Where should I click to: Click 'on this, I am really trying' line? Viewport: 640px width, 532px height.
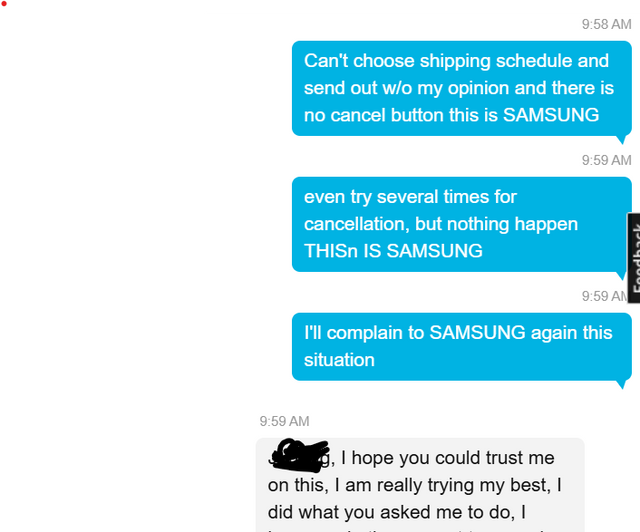pyautogui.click(x=415, y=485)
